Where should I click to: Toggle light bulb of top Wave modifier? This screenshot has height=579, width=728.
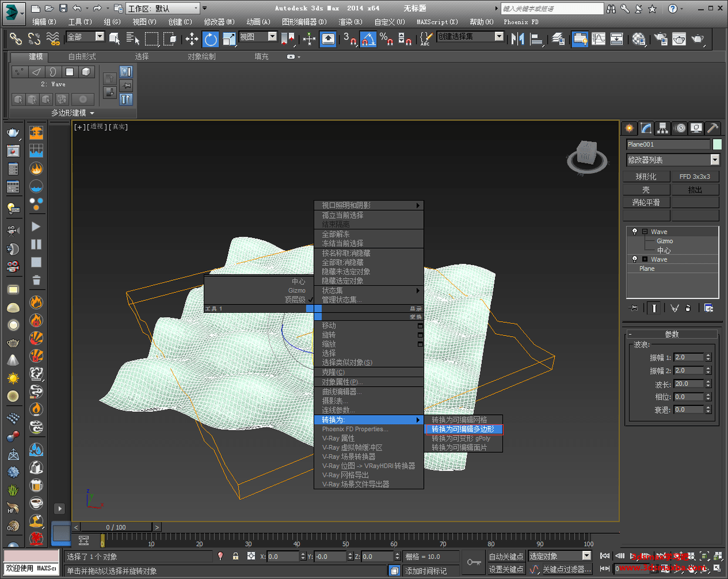[635, 232]
